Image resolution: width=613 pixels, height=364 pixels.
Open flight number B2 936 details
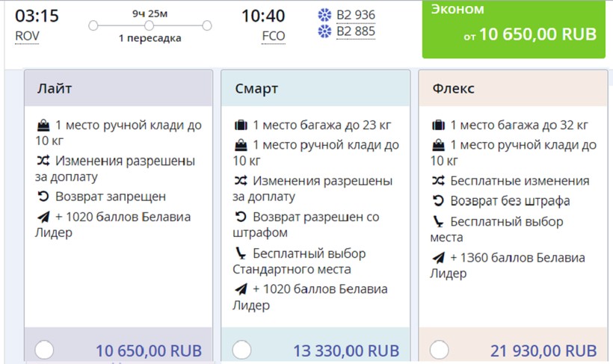pos(356,15)
